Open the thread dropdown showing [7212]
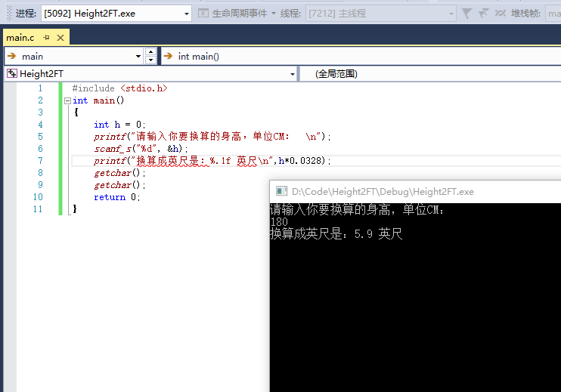 pyautogui.click(x=381, y=14)
